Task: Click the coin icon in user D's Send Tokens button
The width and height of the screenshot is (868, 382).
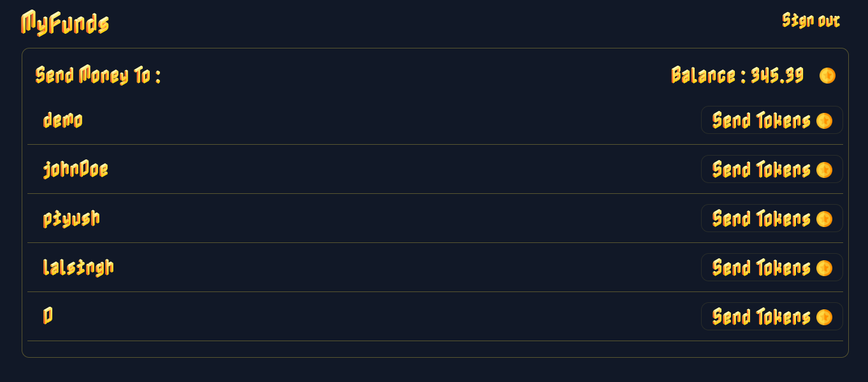Action: tap(824, 317)
